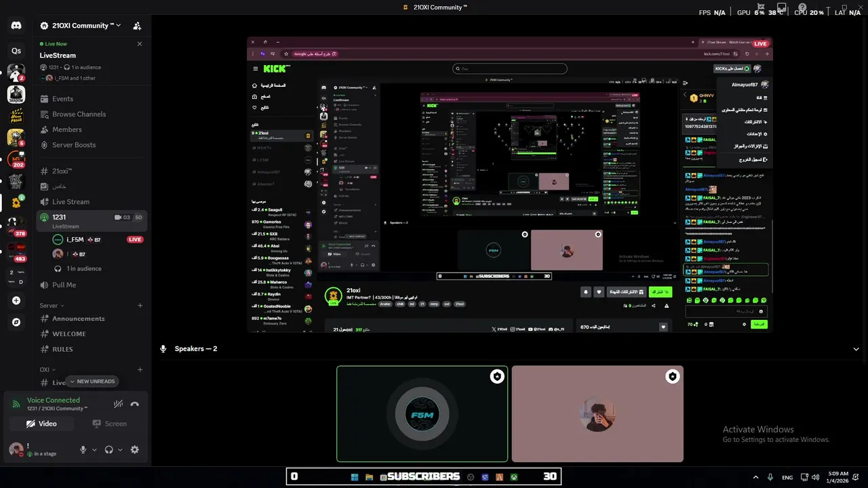
Task: Click moderator badge on pink speaker tile
Action: tap(672, 377)
